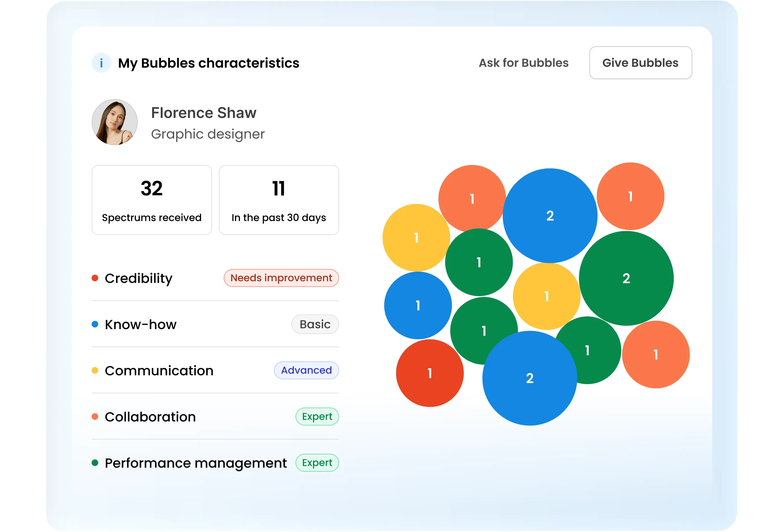The height and width of the screenshot is (532, 784).
Task: Toggle the Advanced badge for Communication
Action: pos(306,371)
